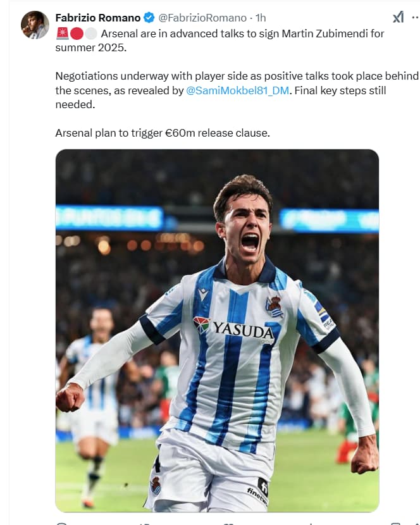The image size is (420, 525).
Task: Visit the @SamiMokbel81_DM mention
Action: pos(237,90)
